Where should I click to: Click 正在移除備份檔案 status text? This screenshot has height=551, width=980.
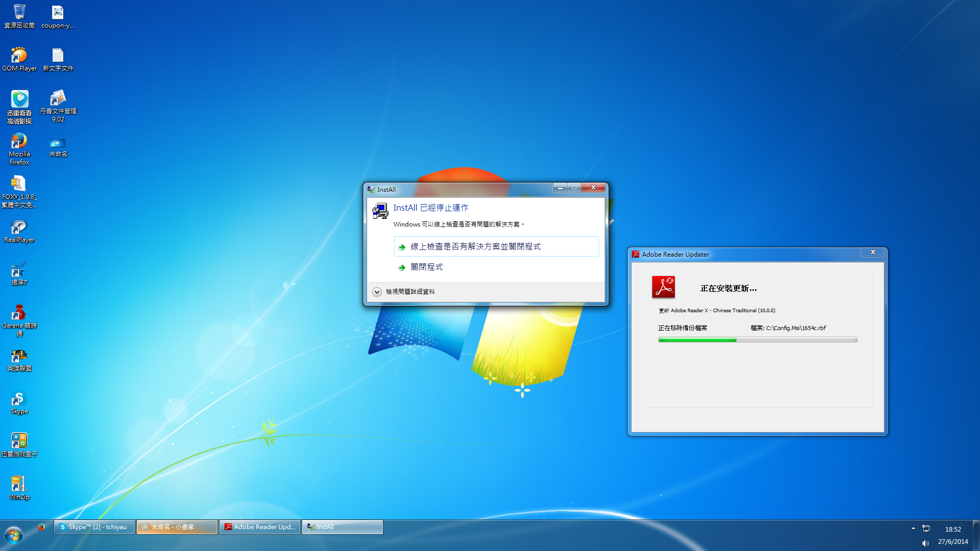pos(682,328)
